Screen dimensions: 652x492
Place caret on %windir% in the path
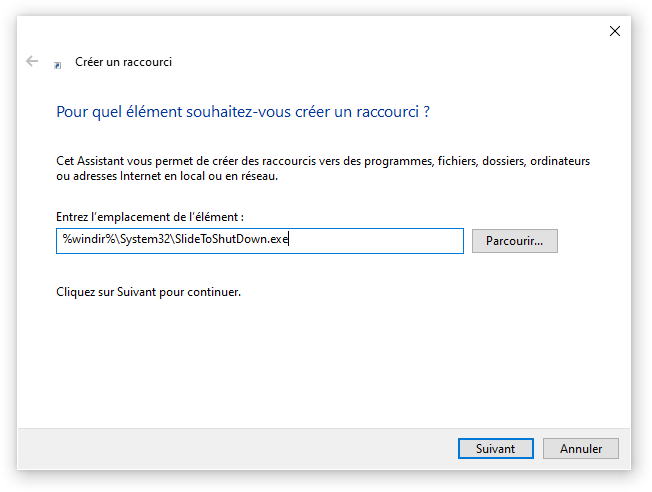tap(89, 239)
